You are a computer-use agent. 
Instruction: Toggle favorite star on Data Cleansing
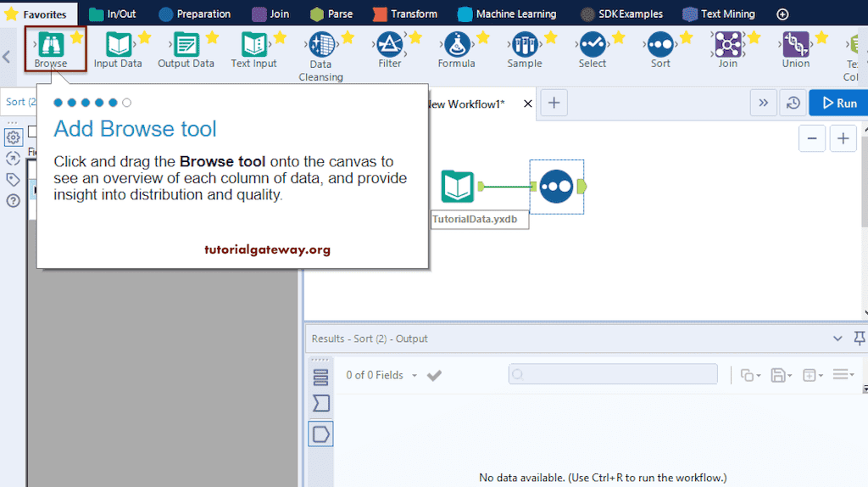tap(348, 37)
